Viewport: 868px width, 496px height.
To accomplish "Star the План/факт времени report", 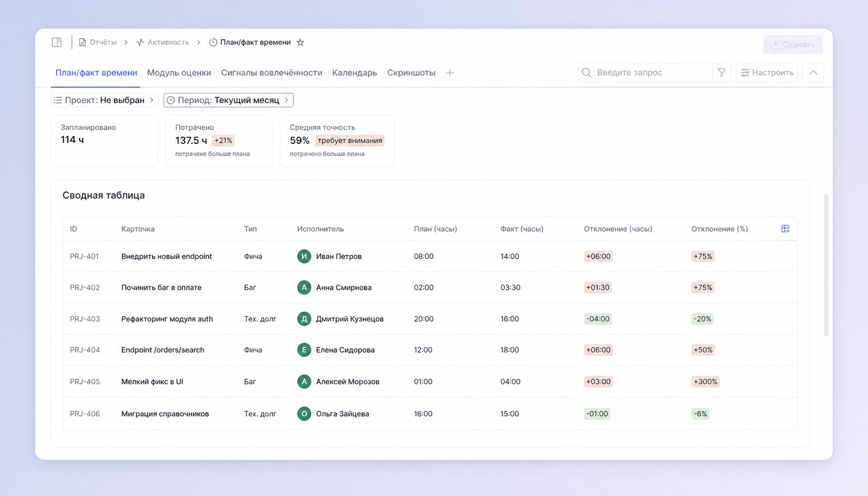I will coord(300,42).
